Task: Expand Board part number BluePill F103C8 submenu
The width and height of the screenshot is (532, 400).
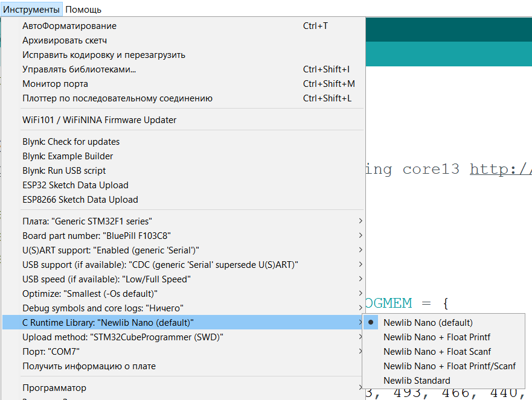Action: 92,236
